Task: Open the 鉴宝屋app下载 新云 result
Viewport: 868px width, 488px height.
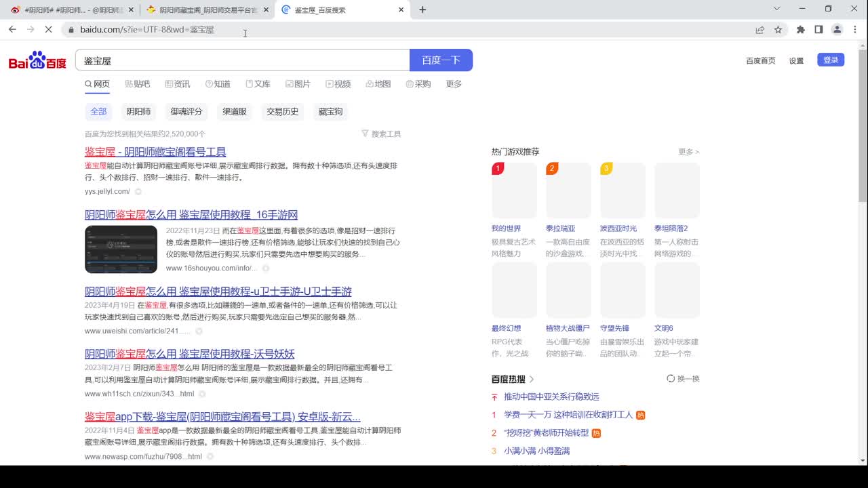Action: tap(222, 417)
